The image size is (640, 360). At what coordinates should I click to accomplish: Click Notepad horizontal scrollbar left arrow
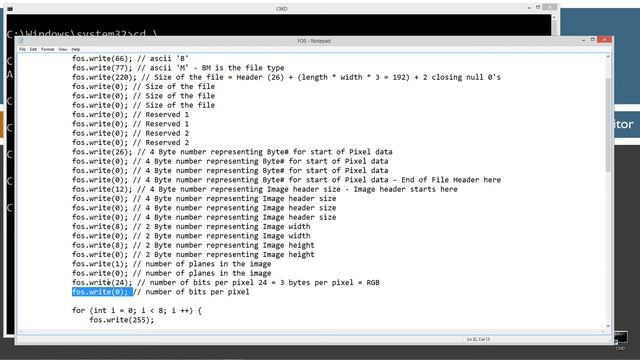[20, 331]
